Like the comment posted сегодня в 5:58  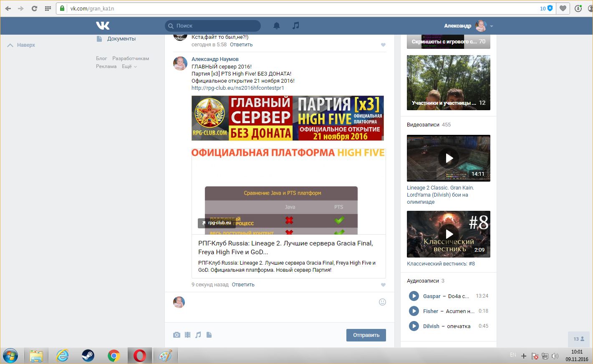[383, 45]
